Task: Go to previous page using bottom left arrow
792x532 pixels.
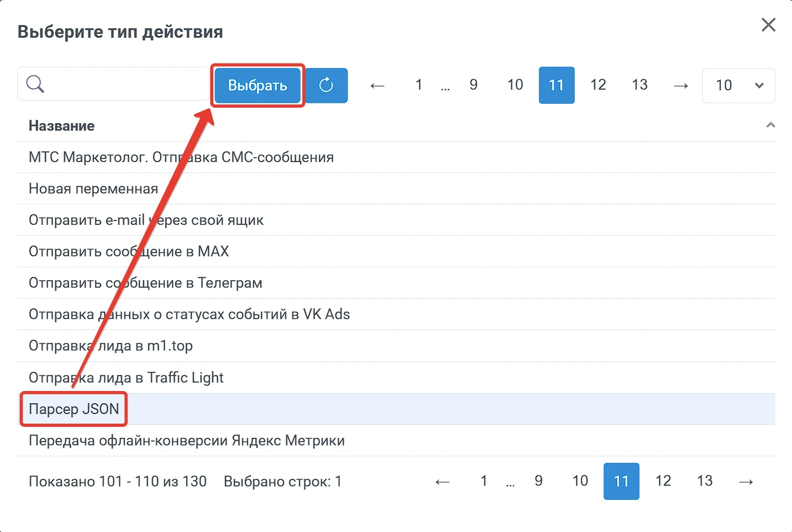Action: click(442, 481)
